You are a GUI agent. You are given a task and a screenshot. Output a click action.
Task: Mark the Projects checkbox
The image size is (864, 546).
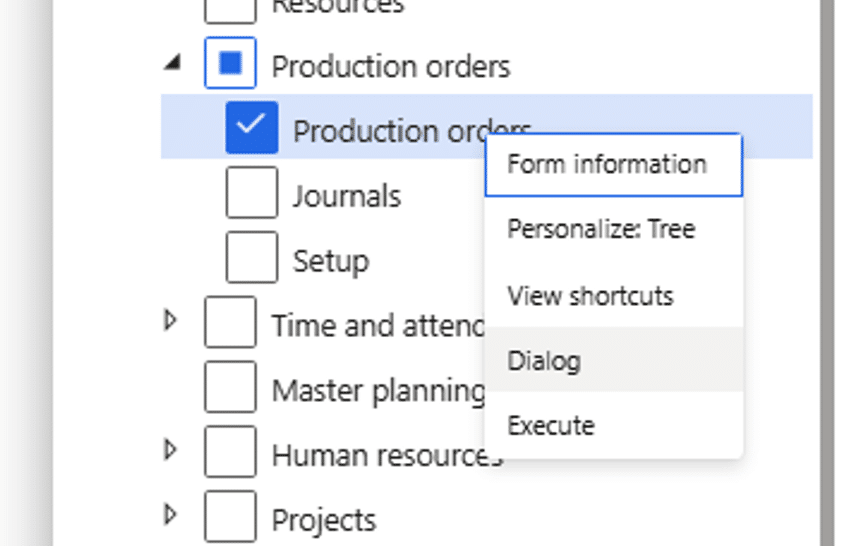230,518
